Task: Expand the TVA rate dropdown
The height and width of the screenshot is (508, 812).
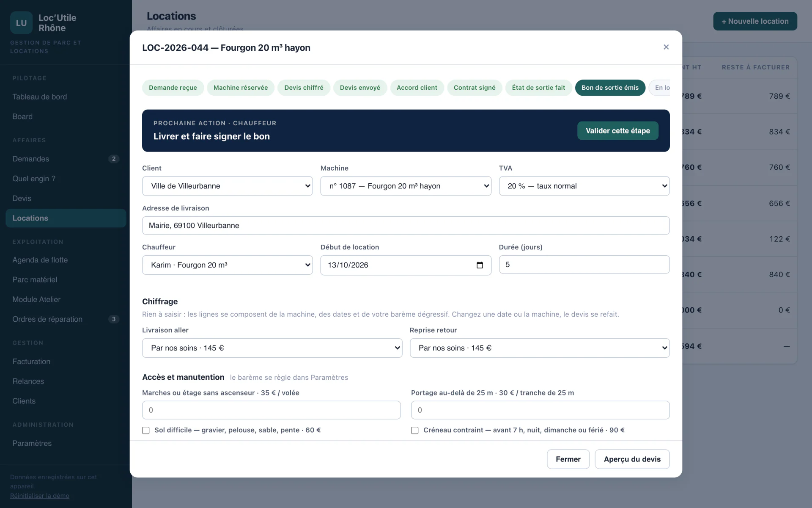Action: (x=584, y=186)
